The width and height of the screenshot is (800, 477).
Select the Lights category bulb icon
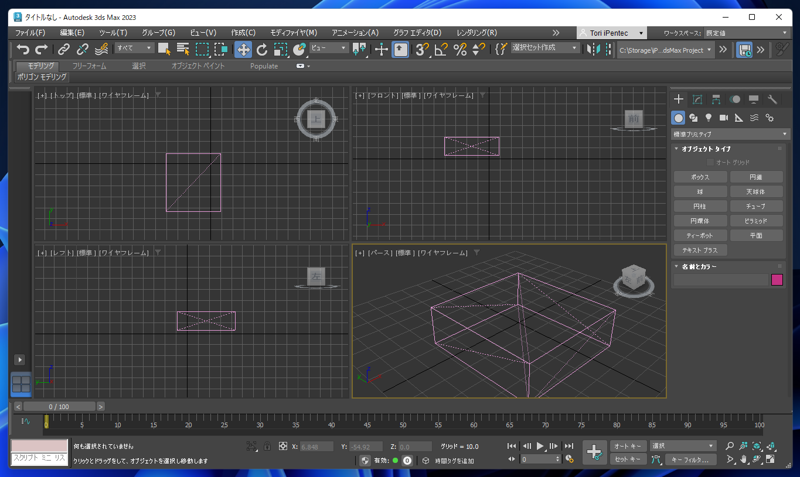pyautogui.click(x=708, y=118)
